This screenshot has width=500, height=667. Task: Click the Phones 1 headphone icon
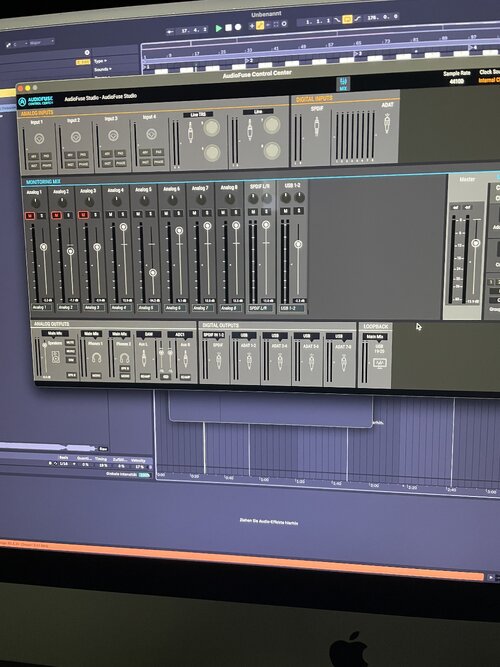point(96,358)
